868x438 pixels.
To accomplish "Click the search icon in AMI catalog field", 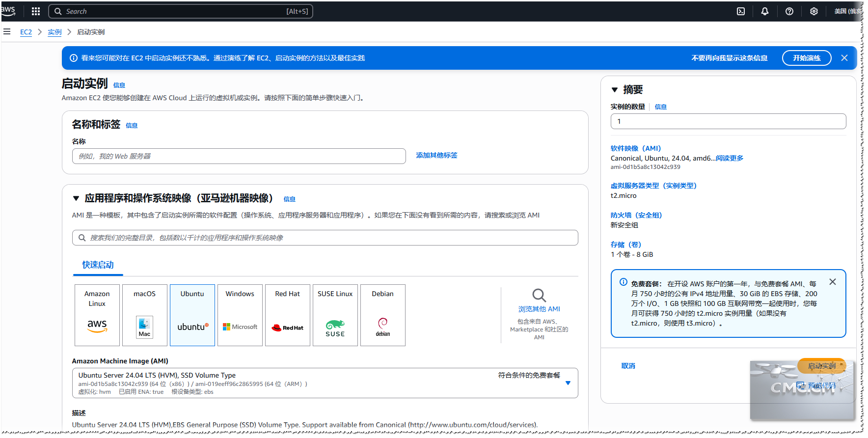I will 82,238.
